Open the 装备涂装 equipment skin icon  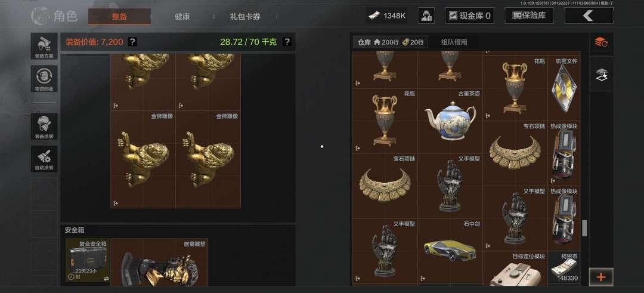(x=44, y=126)
